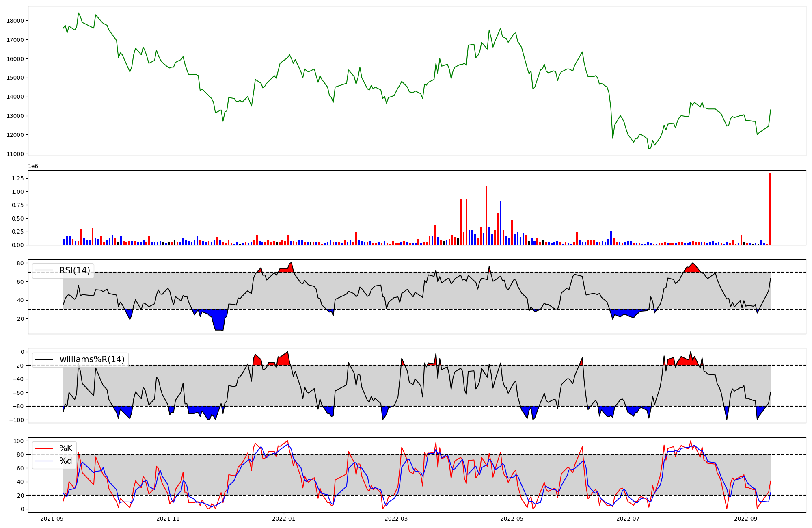Click the 1e6 volume scale annotation
The width and height of the screenshot is (812, 528).
[33, 166]
